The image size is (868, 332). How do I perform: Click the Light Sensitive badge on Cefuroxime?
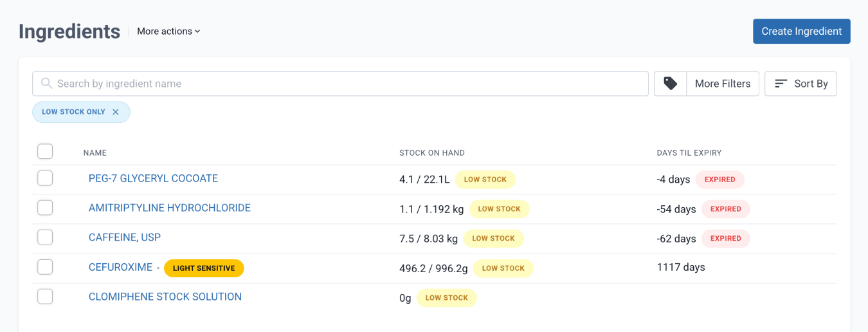(204, 268)
